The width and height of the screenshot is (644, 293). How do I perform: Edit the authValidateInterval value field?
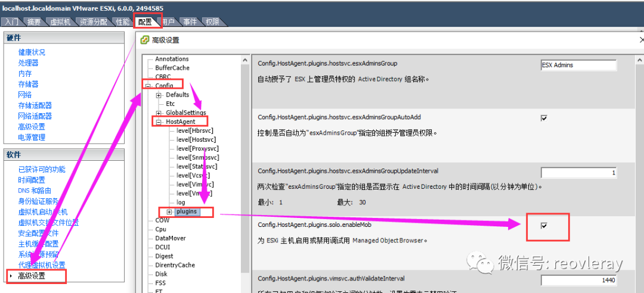click(x=578, y=280)
